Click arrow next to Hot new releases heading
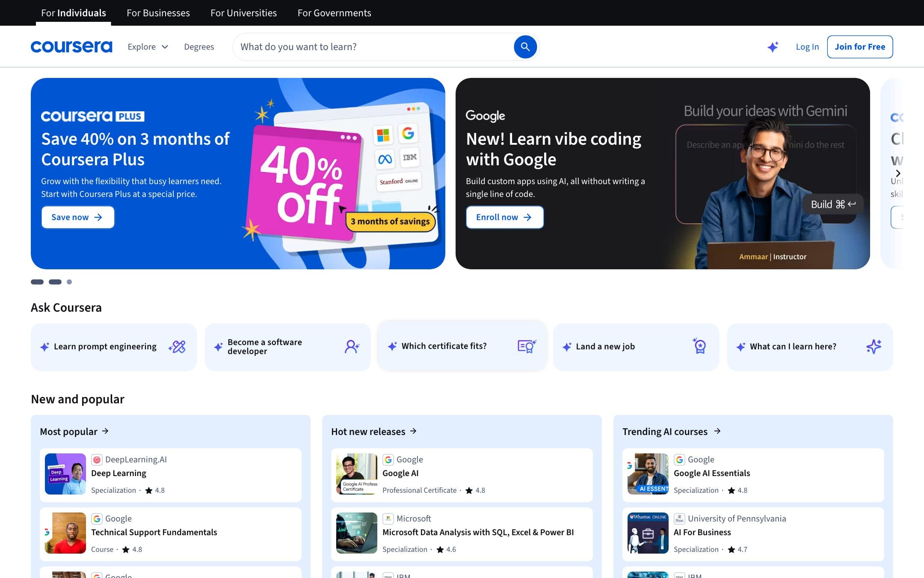 coord(413,431)
